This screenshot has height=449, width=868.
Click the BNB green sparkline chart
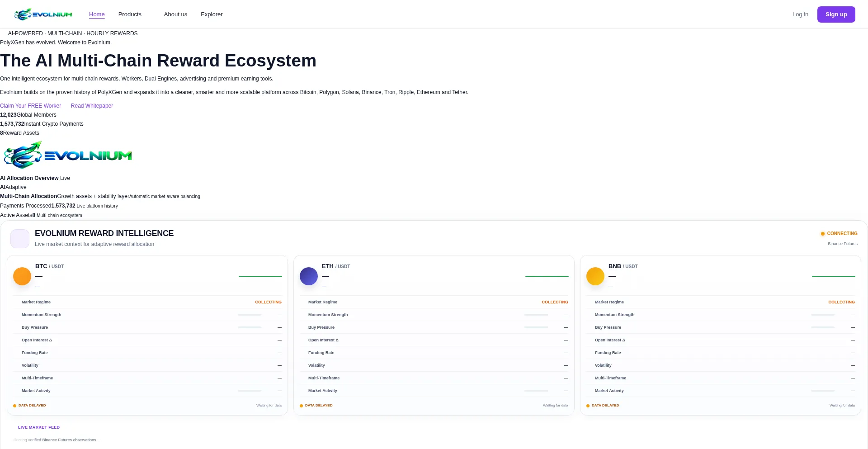coord(834,276)
